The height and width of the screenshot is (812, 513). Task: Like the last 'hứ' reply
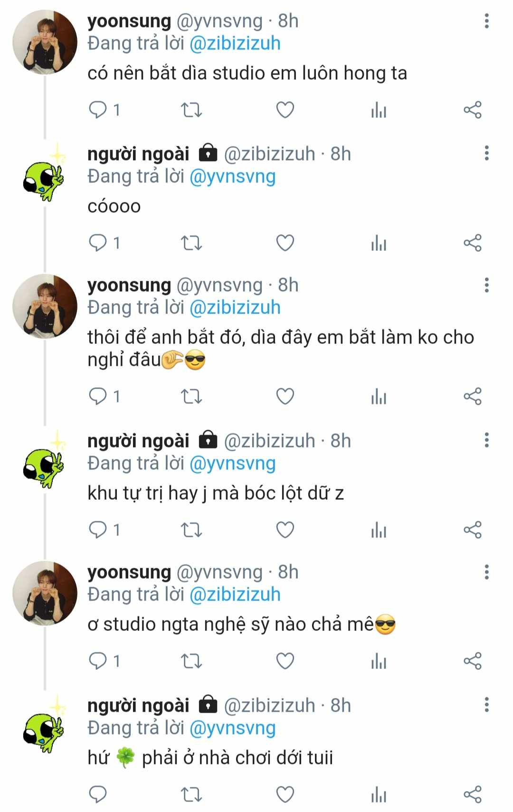(x=285, y=794)
